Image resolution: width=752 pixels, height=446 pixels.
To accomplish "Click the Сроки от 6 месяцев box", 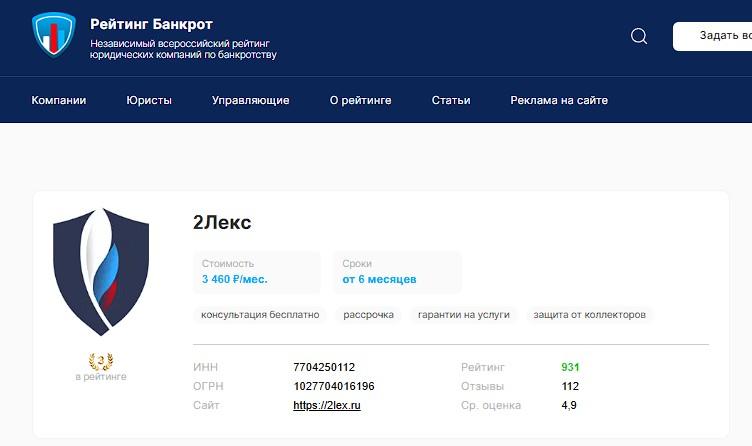I will click(397, 272).
